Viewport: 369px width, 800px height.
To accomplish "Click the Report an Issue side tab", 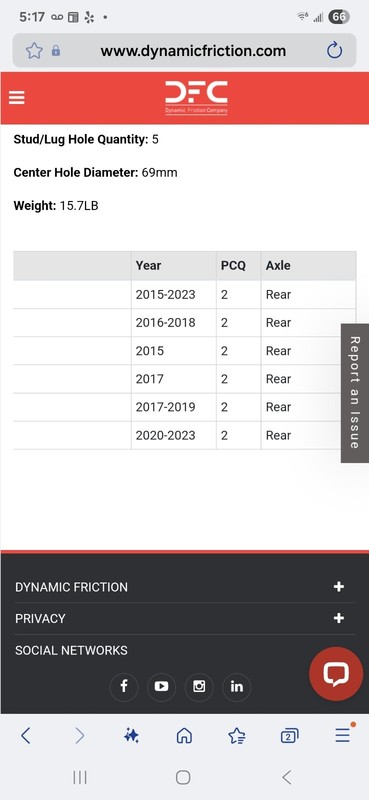I will (x=355, y=393).
